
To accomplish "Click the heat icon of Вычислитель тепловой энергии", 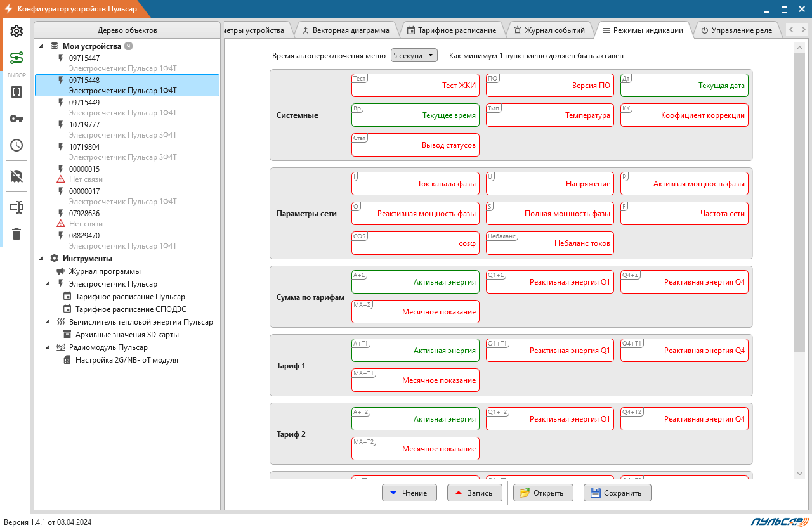I will click(x=61, y=322).
